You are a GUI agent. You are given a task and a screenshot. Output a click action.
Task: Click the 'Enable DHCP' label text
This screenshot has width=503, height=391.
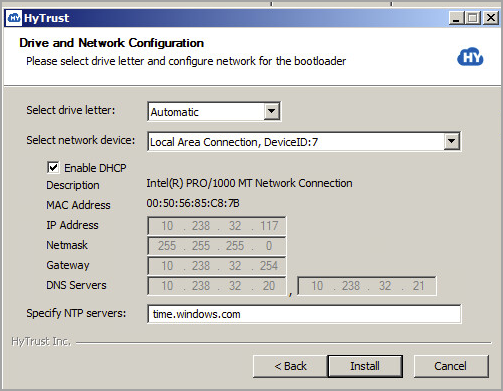pyautogui.click(x=95, y=168)
